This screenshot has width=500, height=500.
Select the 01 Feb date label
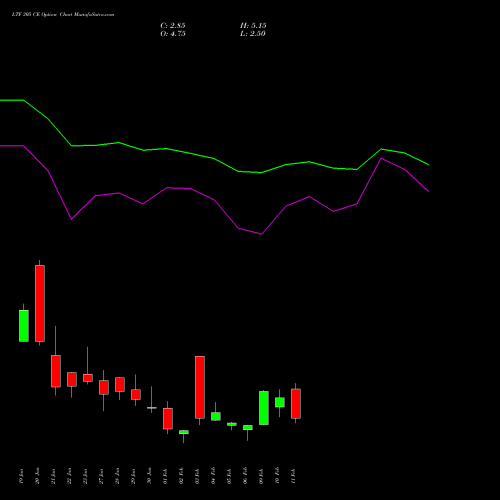(166, 476)
